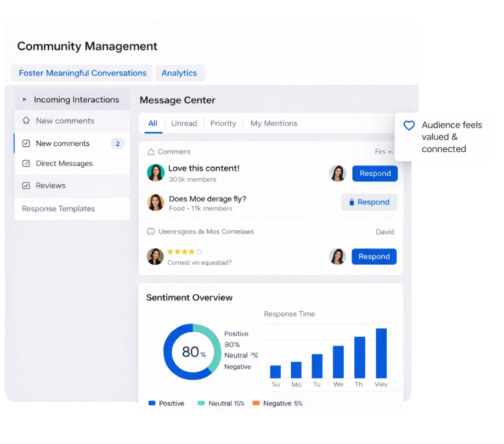504x444 pixels.
Task: Click the speech bubble icon in review header
Action: tap(151, 232)
